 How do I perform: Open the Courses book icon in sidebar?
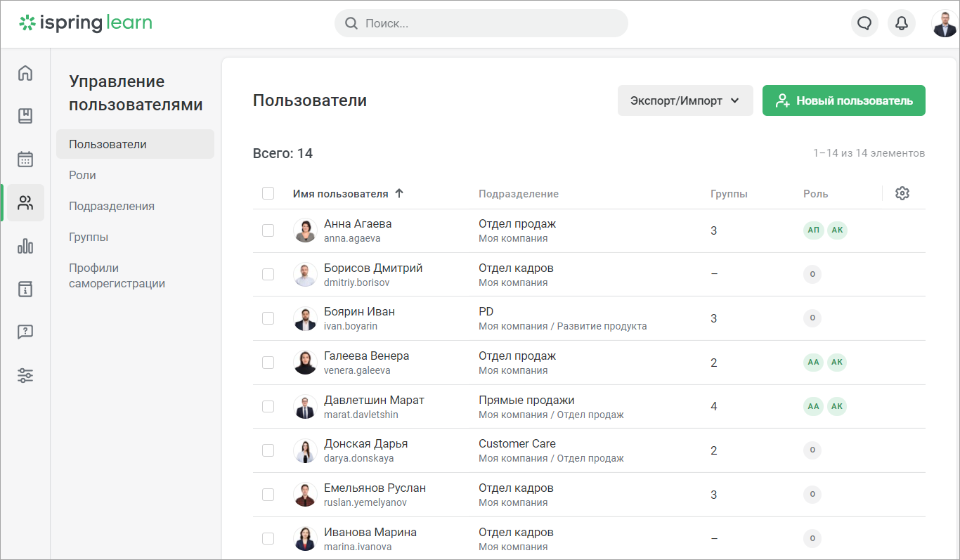click(x=25, y=116)
